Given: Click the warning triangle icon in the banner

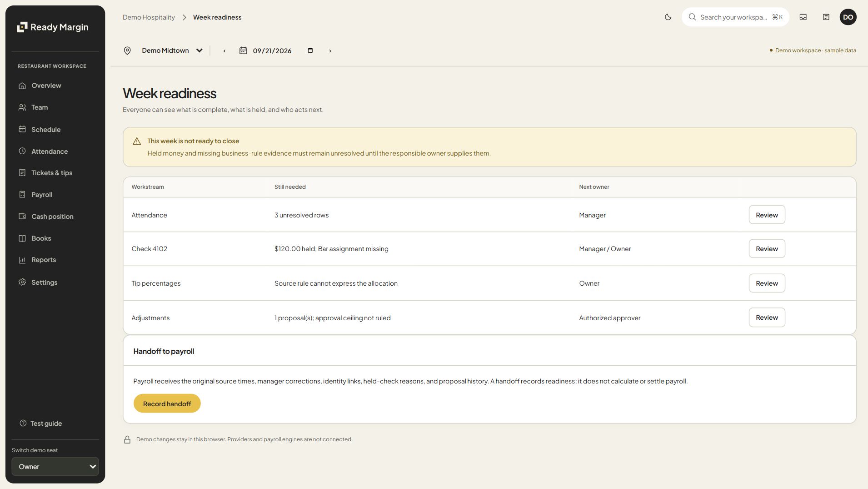Looking at the screenshot, I should coord(136,141).
